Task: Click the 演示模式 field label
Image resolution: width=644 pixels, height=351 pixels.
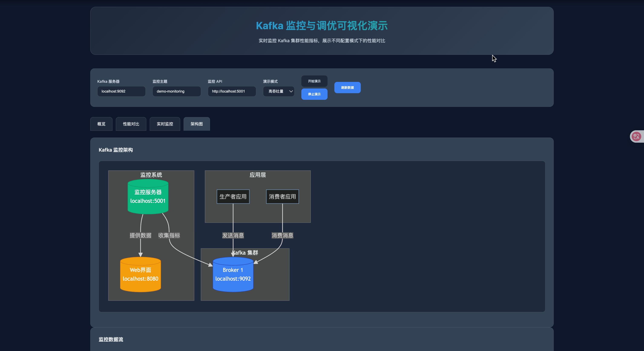Action: coord(270,81)
